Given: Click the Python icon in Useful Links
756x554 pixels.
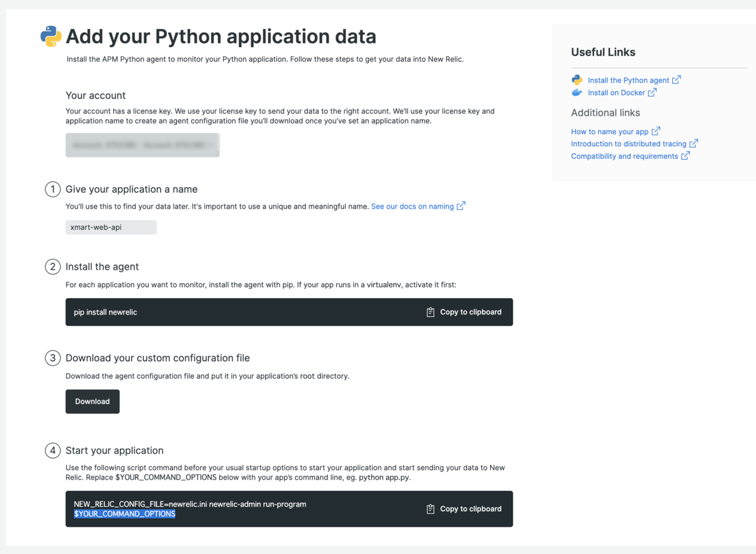Looking at the screenshot, I should pyautogui.click(x=577, y=80).
